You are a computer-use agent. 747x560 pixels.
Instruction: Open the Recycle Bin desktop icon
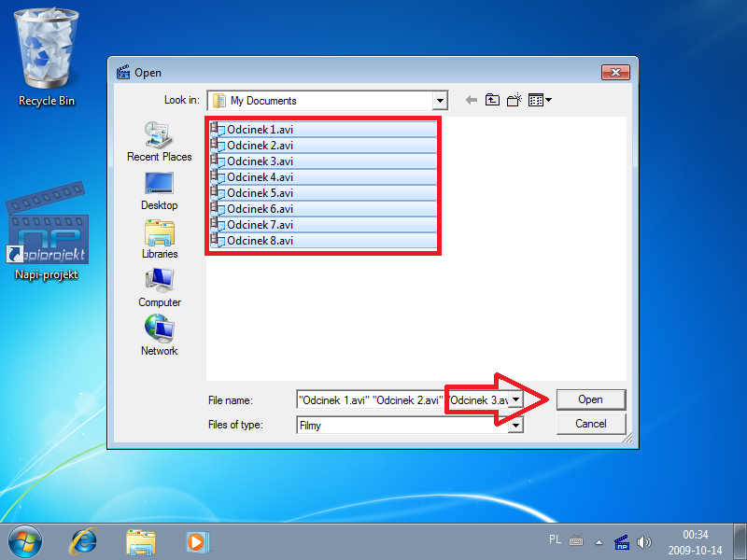click(46, 58)
